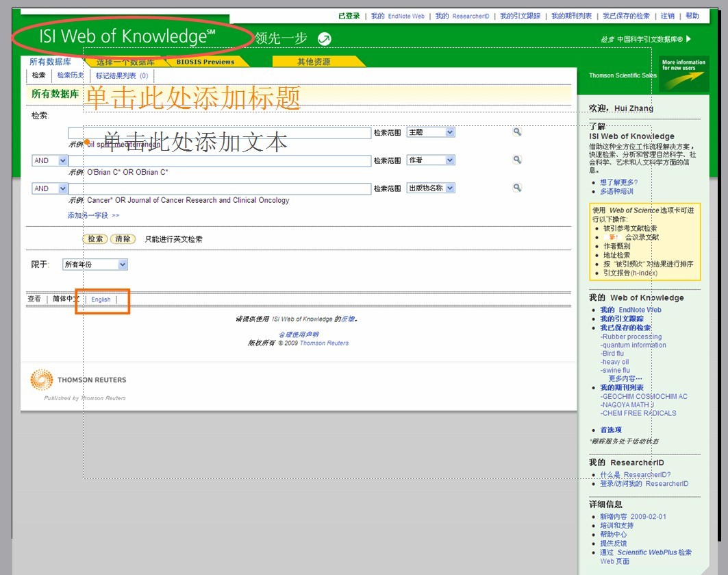Click the Thomson Reuters logo

tap(78, 380)
